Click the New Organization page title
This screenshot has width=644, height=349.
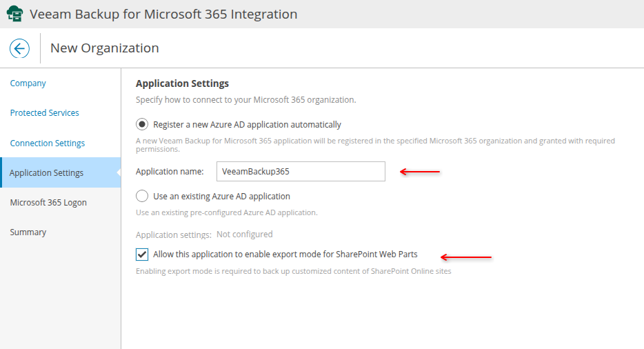pos(105,48)
